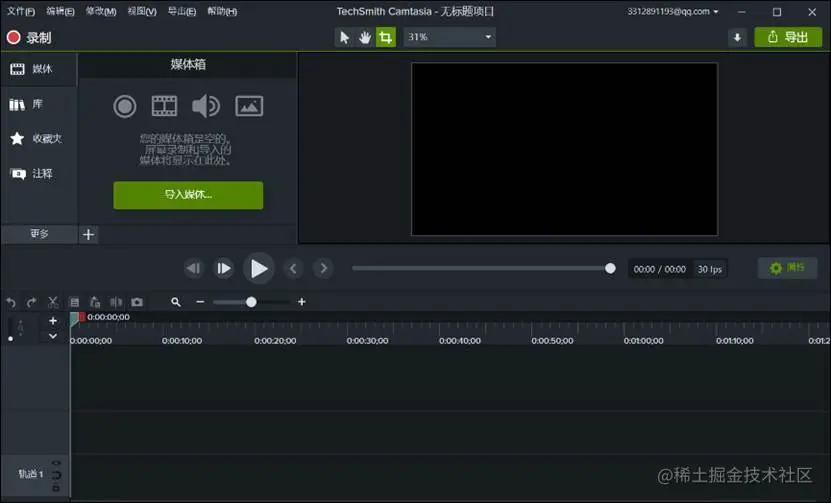The width and height of the screenshot is (831, 503).
Task: Click the large Play button
Action: pos(259,269)
